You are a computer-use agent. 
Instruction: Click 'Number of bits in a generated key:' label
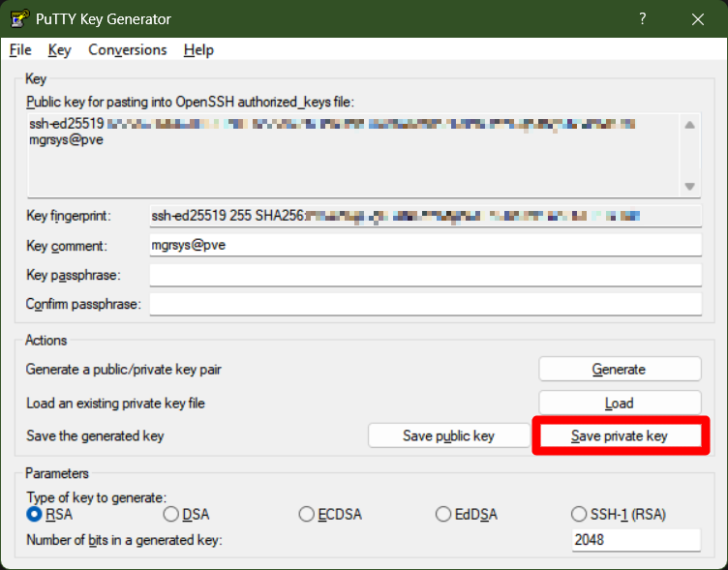[124, 540]
